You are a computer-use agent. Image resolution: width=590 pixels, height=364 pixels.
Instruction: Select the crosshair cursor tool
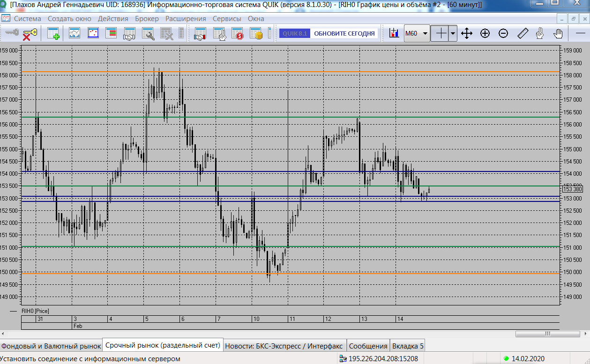[439, 33]
